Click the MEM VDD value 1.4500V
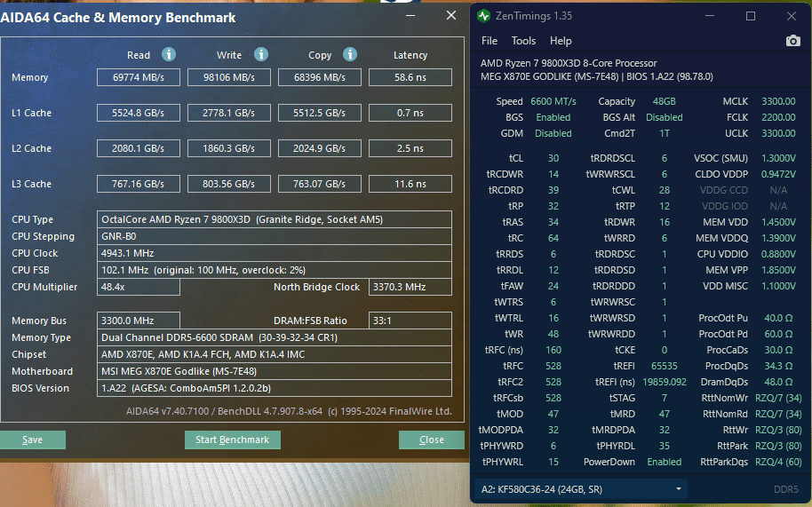 point(778,223)
